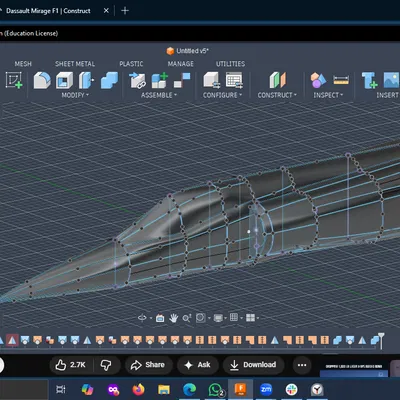Image resolution: width=400 pixels, height=400 pixels.
Task: Click the colored shapes icon in Inspect
Action: [x=318, y=80]
